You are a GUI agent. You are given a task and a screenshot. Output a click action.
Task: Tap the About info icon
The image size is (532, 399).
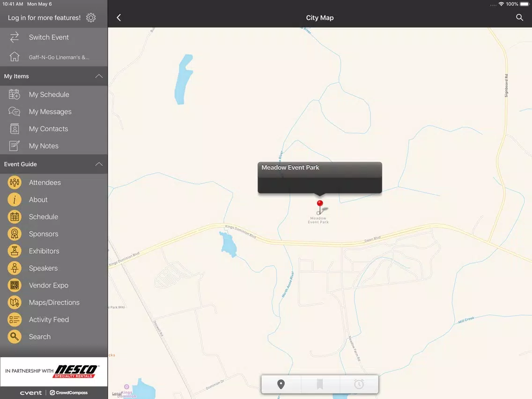[x=14, y=199]
